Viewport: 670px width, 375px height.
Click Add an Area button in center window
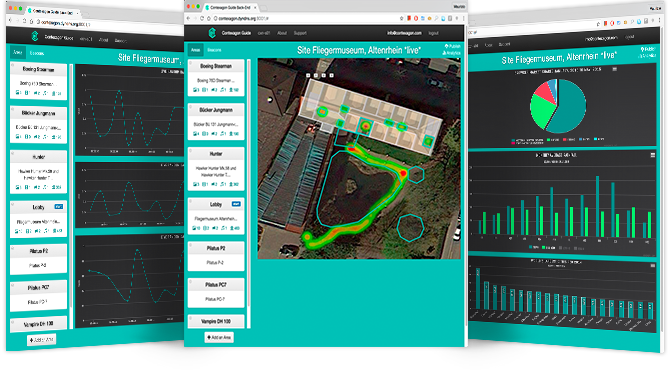pyautogui.click(x=219, y=337)
